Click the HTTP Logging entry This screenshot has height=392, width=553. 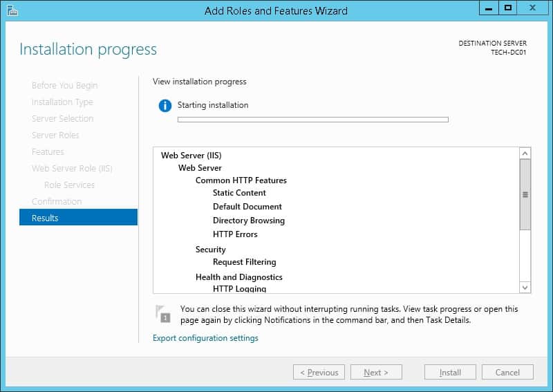(x=239, y=288)
